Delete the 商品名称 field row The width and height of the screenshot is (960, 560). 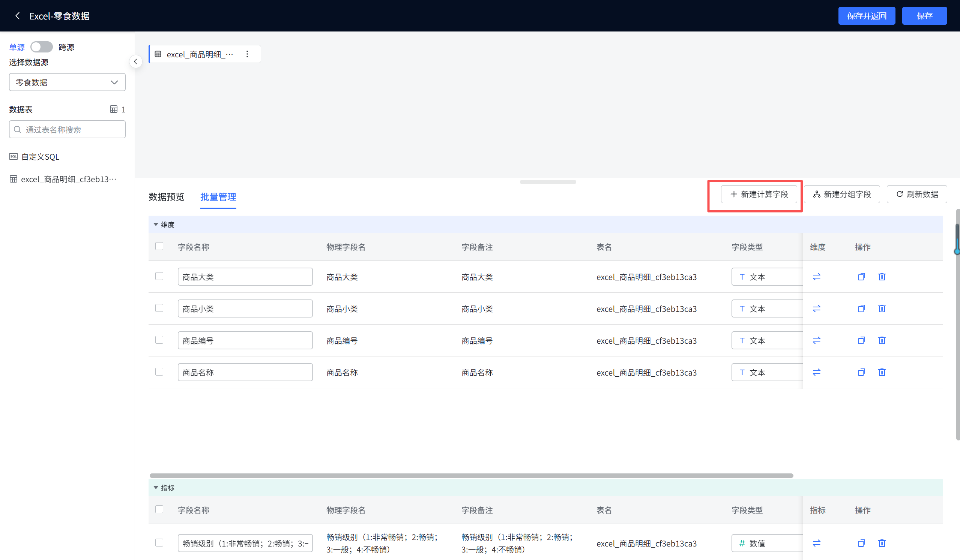tap(882, 372)
